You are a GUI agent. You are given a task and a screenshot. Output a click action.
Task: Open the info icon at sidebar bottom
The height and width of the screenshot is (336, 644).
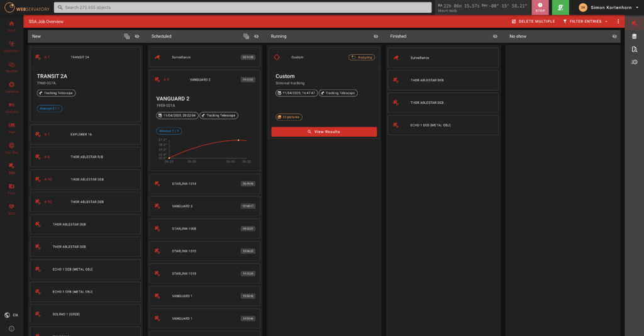pos(11,328)
